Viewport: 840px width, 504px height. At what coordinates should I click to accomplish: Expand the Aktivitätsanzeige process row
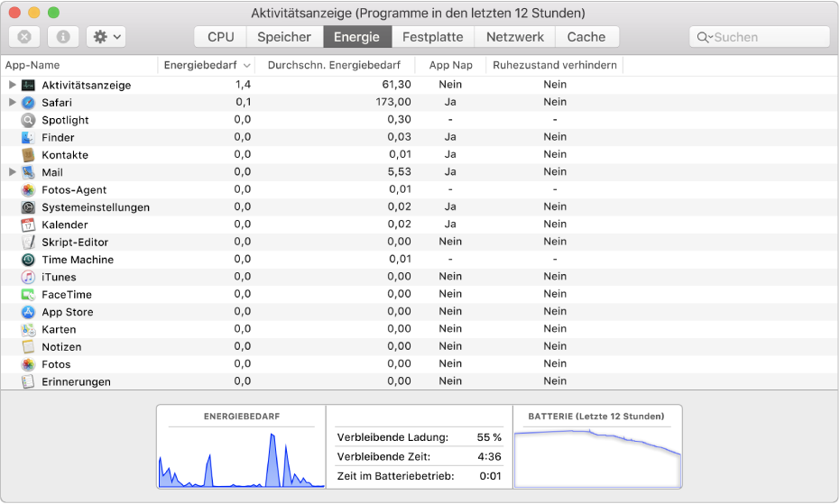[x=12, y=85]
